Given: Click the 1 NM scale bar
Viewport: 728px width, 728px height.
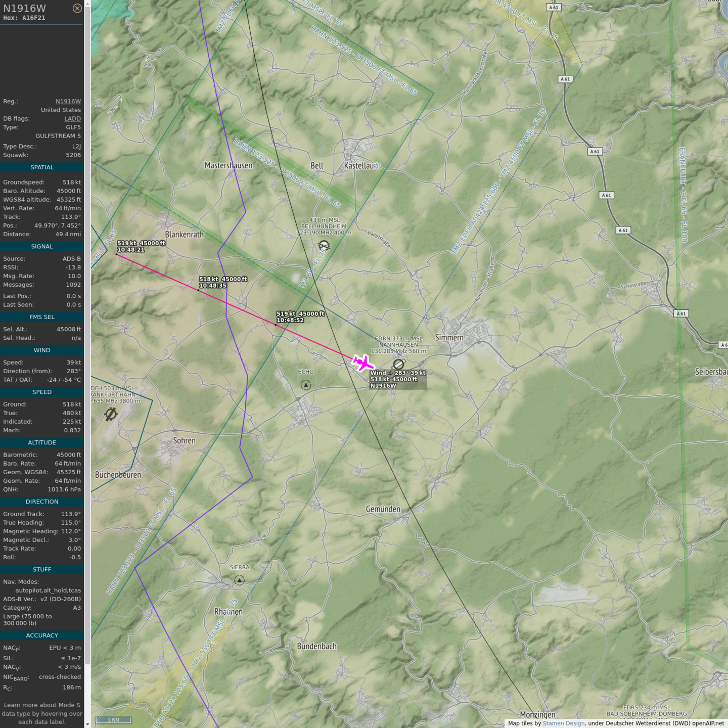Looking at the screenshot, I should (x=114, y=720).
